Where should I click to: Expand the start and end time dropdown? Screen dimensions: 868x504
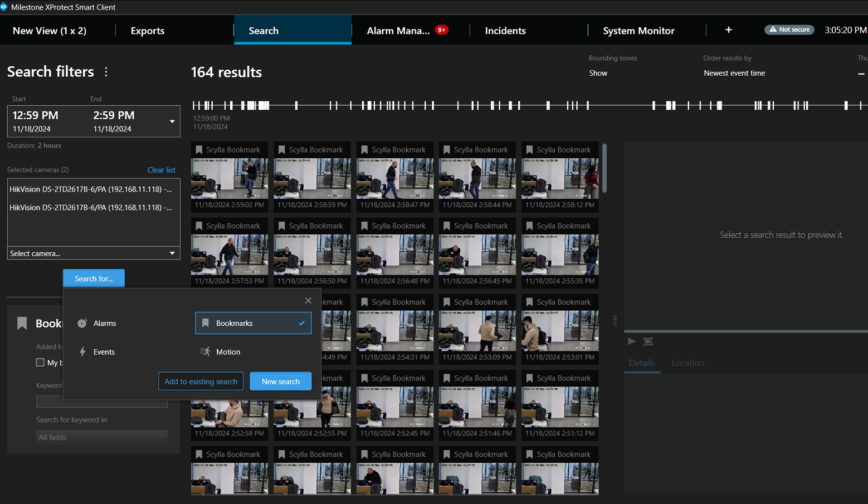tap(172, 121)
